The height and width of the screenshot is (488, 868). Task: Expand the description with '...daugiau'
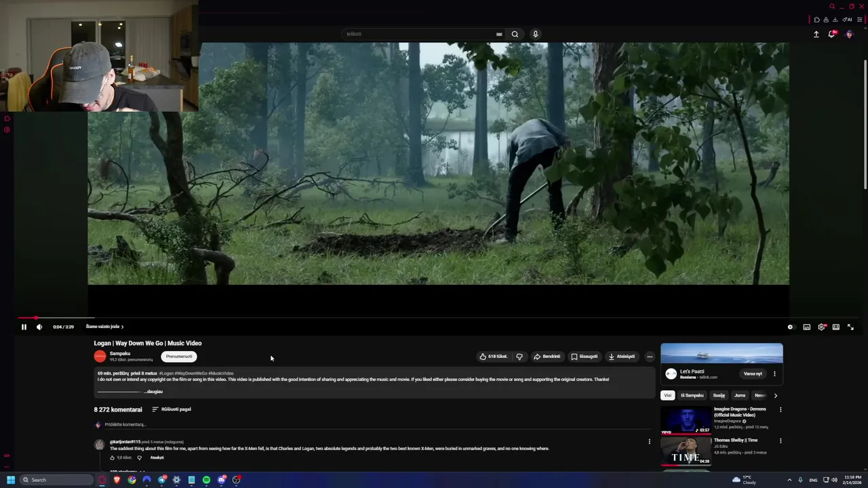(x=154, y=392)
